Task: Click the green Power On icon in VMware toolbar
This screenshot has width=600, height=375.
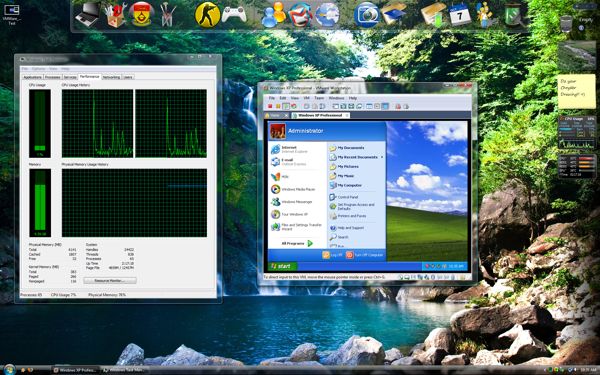Action: click(x=285, y=106)
